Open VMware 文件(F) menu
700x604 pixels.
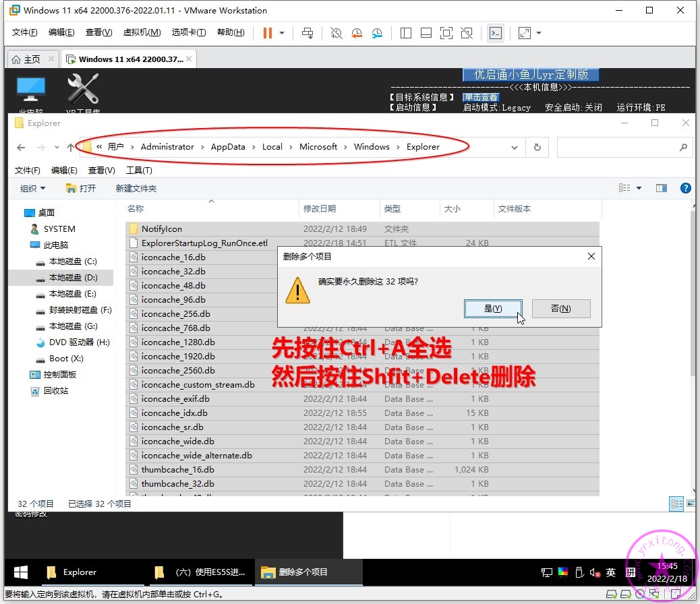click(x=24, y=32)
